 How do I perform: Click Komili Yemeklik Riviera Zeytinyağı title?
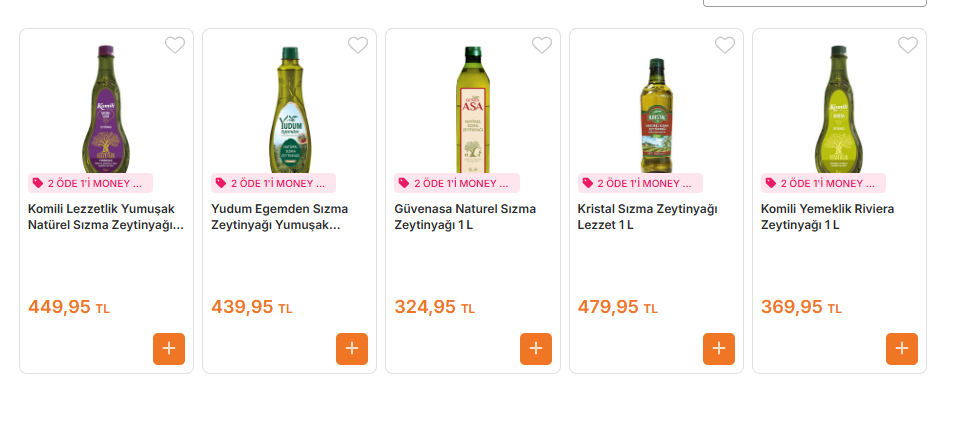point(827,217)
